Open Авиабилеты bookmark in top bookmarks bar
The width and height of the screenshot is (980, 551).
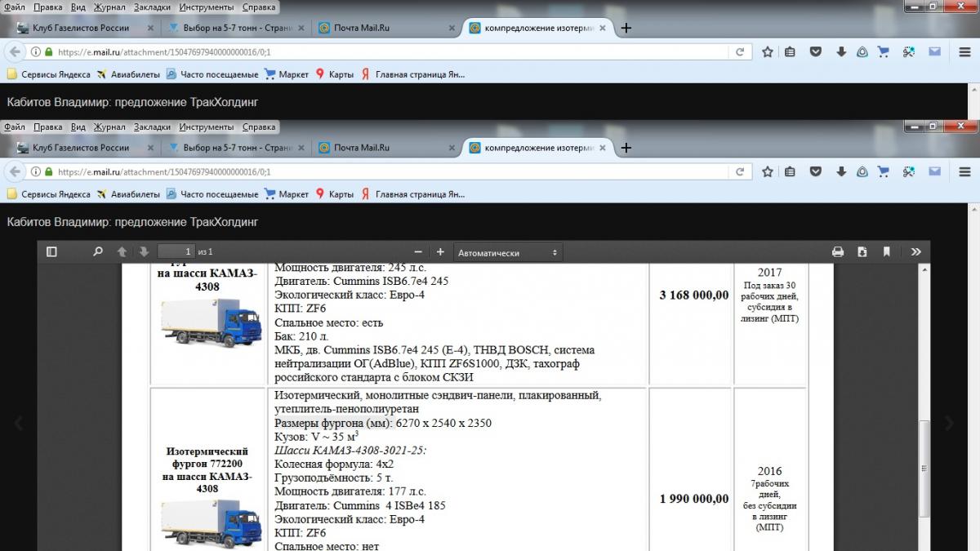click(128, 74)
